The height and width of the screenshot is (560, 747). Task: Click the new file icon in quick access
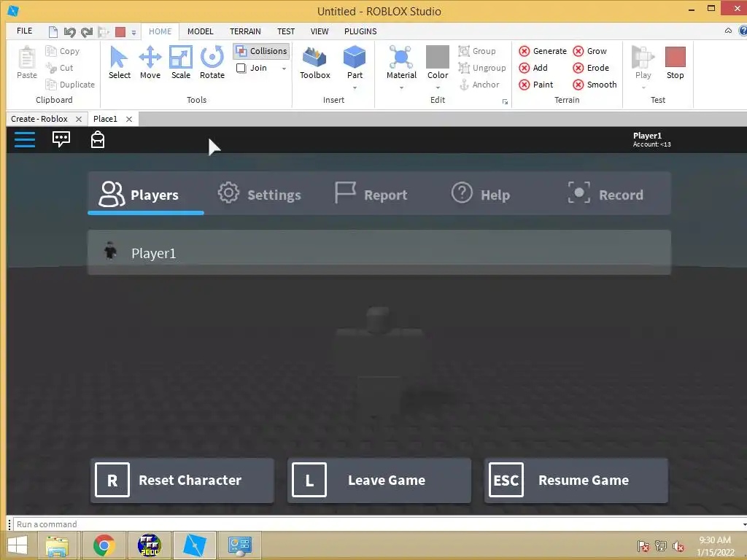pyautogui.click(x=53, y=32)
